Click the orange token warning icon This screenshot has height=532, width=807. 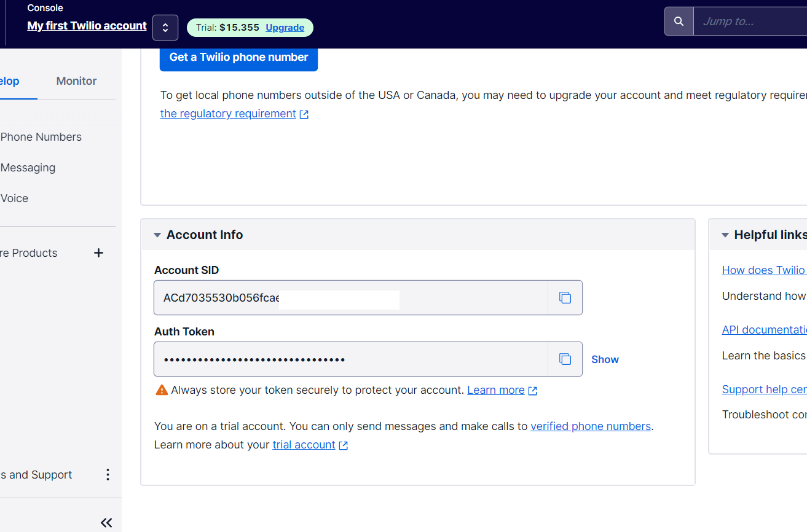click(162, 390)
